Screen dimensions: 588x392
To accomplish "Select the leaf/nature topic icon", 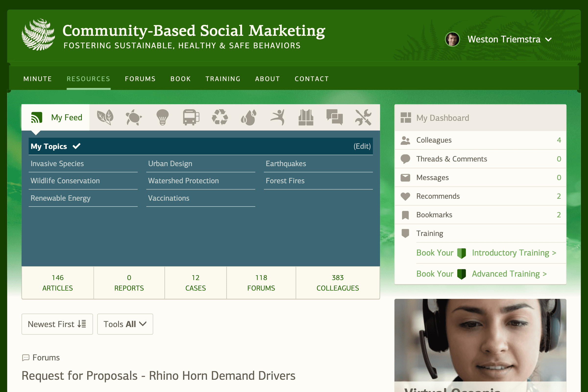I will [x=105, y=117].
